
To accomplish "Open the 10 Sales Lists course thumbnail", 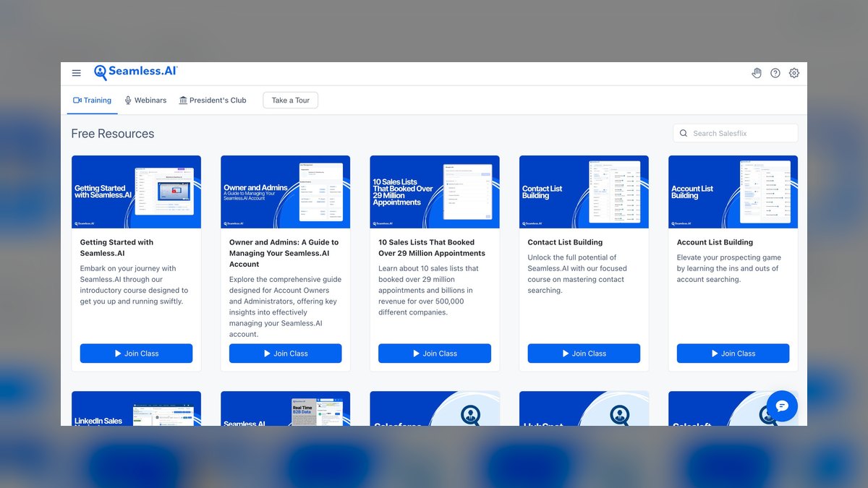I will point(435,192).
